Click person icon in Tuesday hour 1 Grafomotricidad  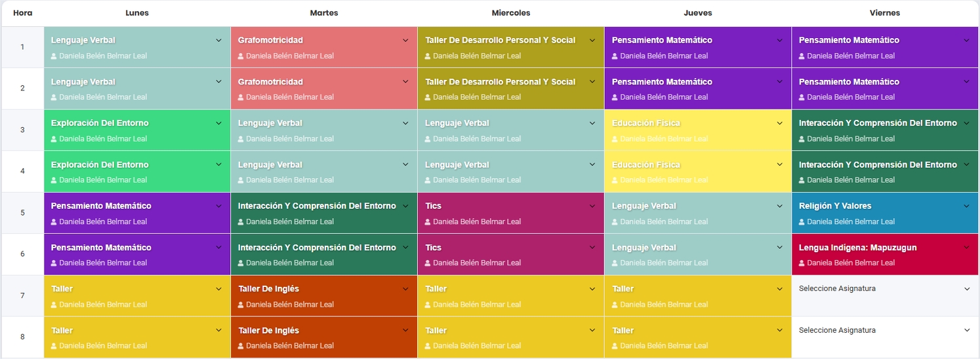241,56
